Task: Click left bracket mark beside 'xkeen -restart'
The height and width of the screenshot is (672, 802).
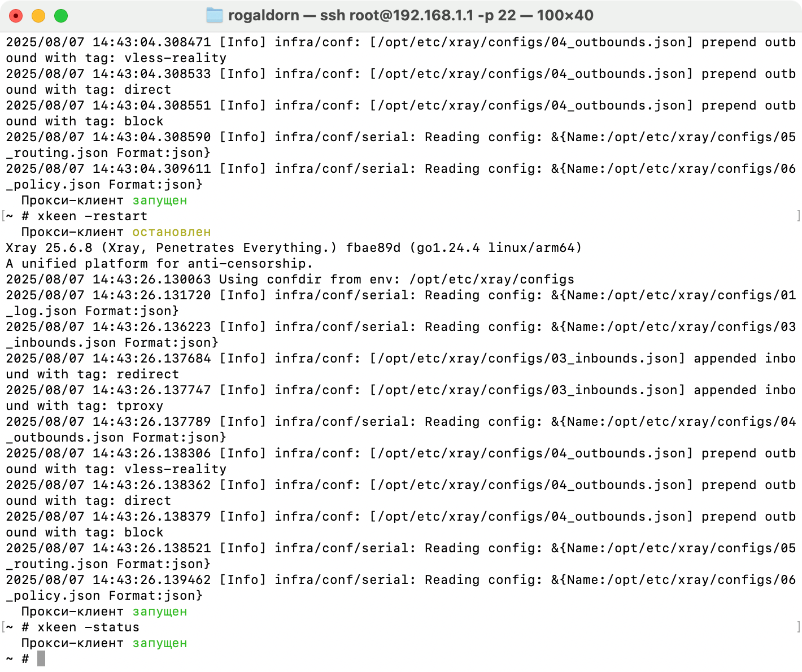Action: click(x=3, y=216)
